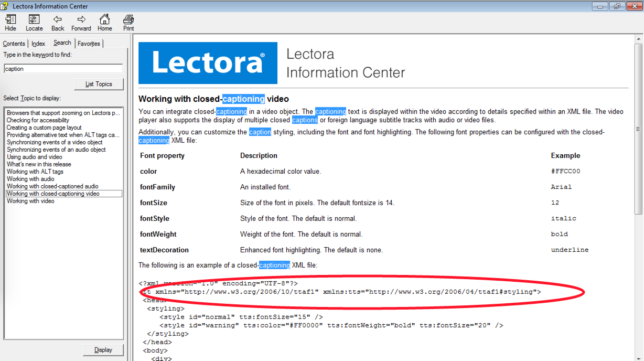Select the Search tab
The width and height of the screenshot is (644, 361).
[62, 43]
